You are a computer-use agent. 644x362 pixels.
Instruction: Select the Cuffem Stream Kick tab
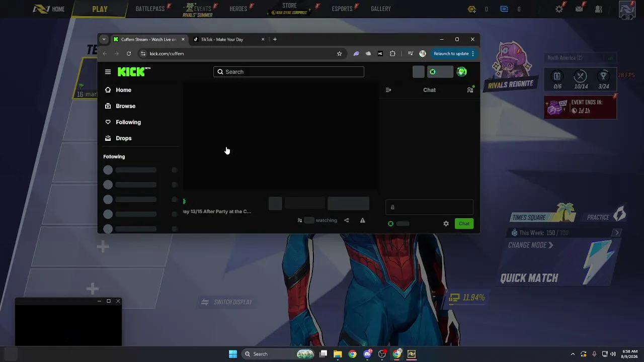(x=149, y=39)
